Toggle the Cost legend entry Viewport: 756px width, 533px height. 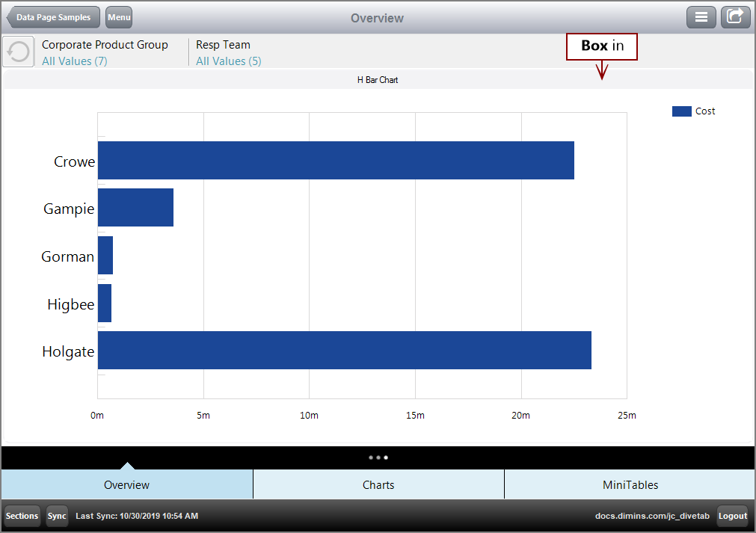693,111
